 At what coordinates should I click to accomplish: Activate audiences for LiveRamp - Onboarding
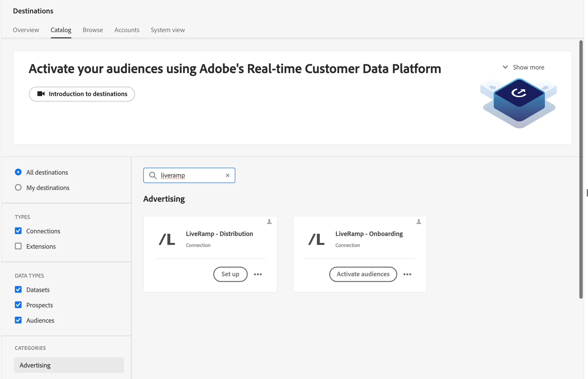363,274
